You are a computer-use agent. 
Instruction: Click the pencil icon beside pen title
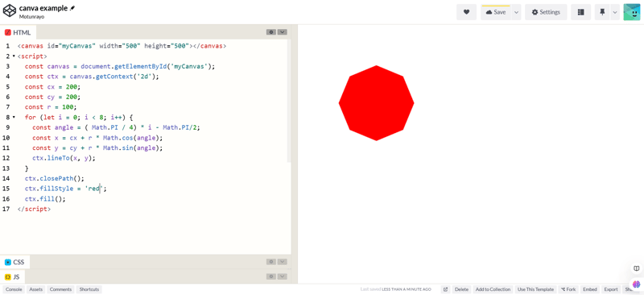(x=72, y=8)
